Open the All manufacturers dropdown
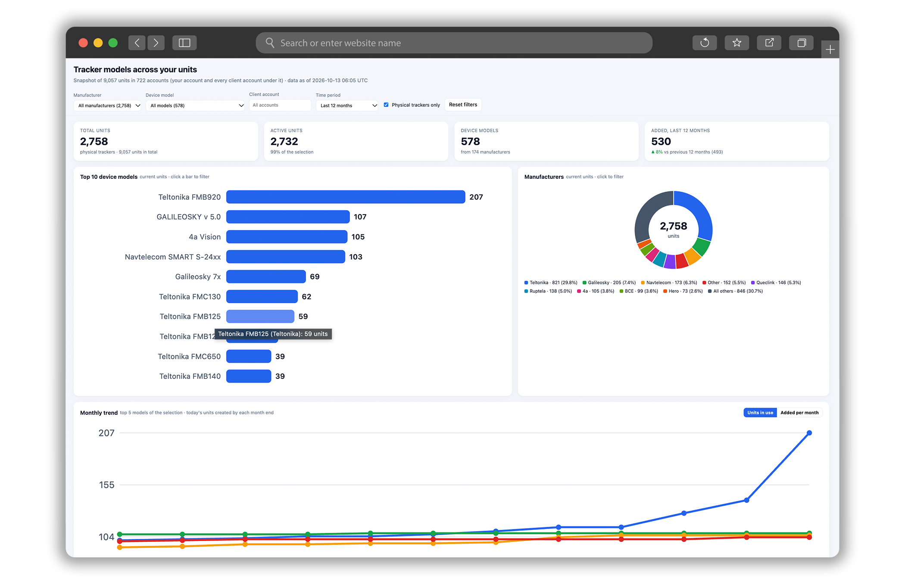Viewport: 905px width, 588px height. (x=107, y=106)
